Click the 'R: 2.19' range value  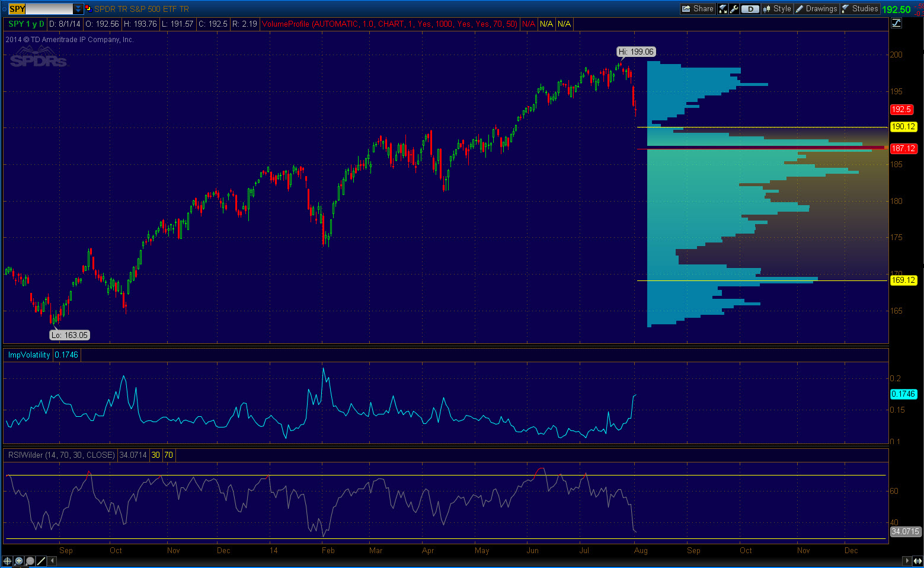(245, 24)
